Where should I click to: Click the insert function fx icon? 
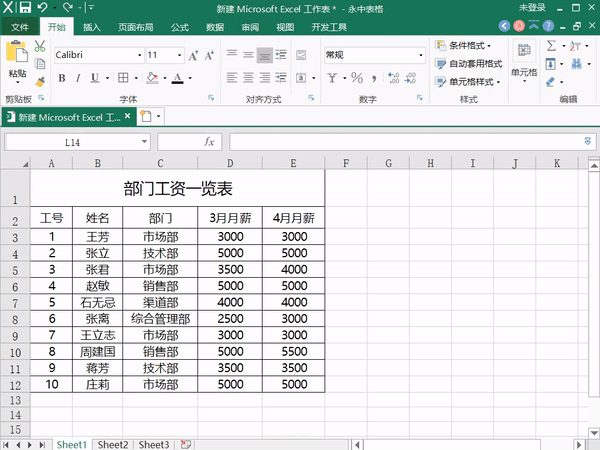(x=209, y=142)
